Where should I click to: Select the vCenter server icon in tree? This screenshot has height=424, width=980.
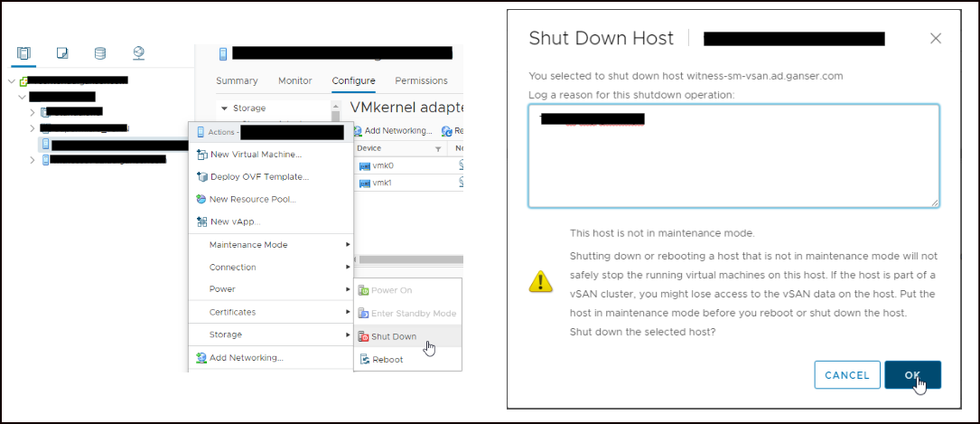click(23, 81)
